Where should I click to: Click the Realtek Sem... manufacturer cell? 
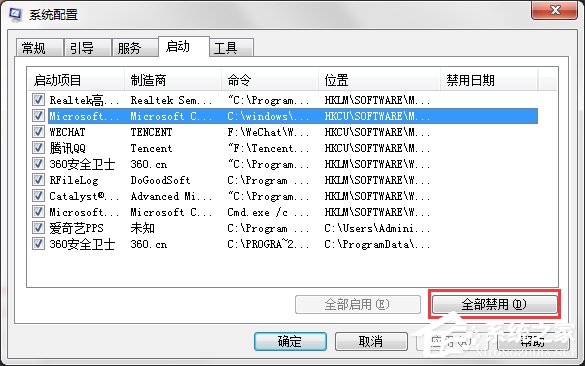tap(171, 100)
